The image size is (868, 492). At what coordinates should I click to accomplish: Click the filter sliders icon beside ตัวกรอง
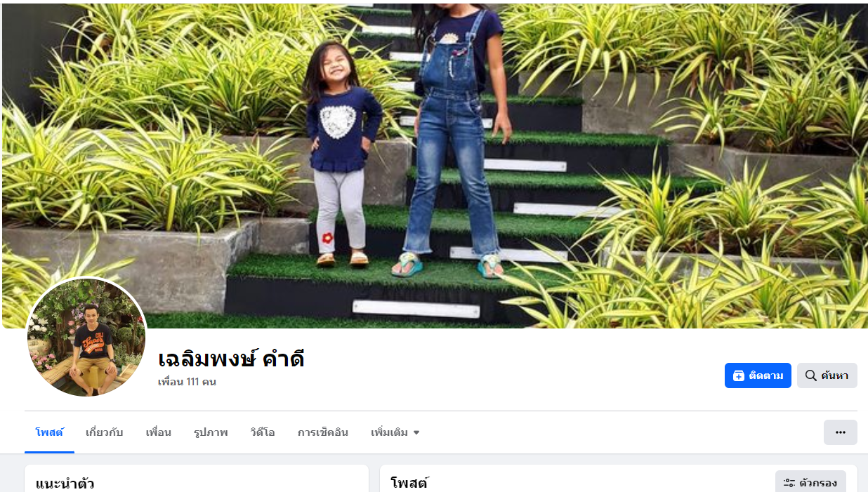(789, 483)
